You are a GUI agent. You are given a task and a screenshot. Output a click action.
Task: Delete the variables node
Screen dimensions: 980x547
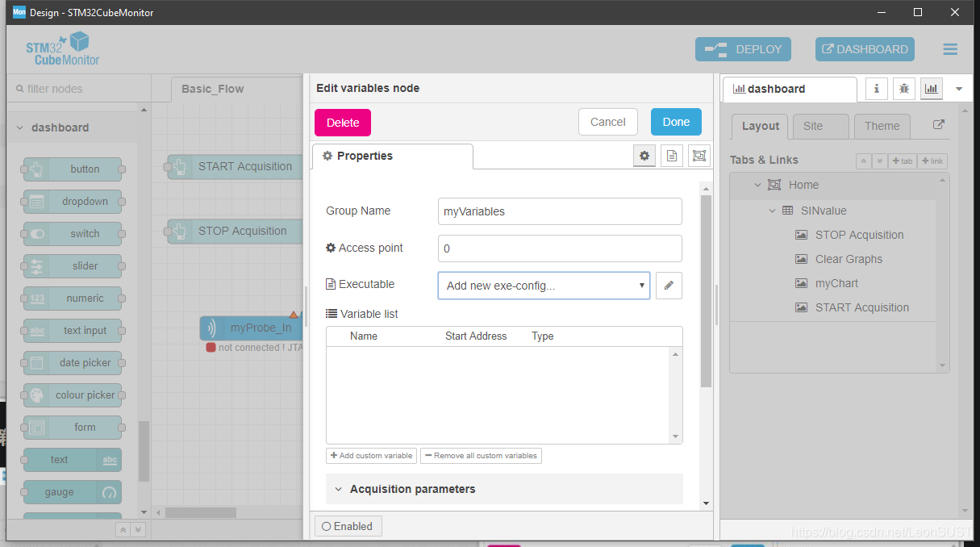coord(343,123)
